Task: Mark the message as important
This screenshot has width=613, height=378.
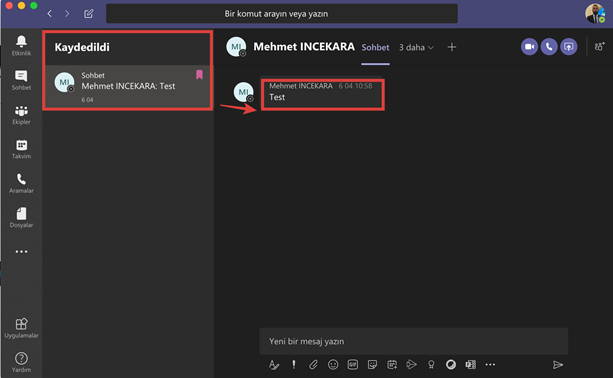Action: pyautogui.click(x=294, y=365)
